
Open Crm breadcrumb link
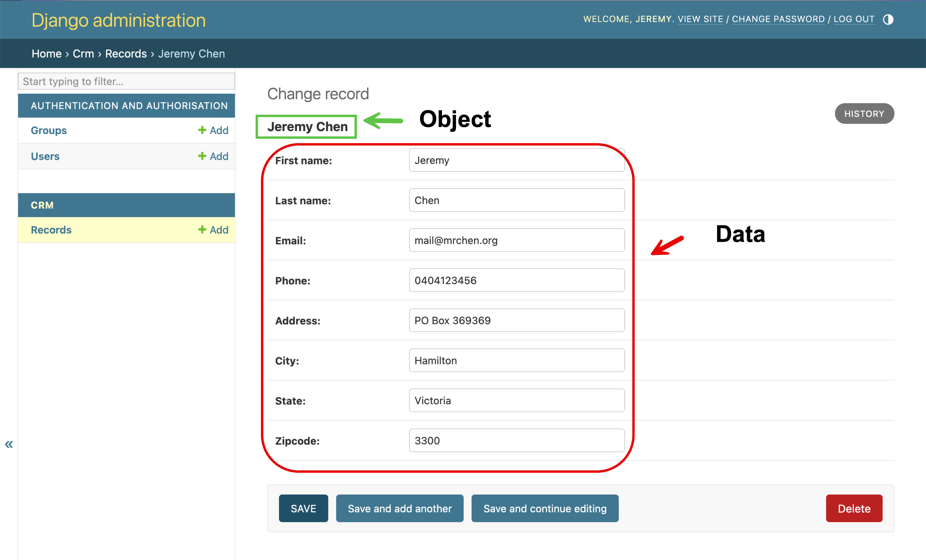coord(83,54)
